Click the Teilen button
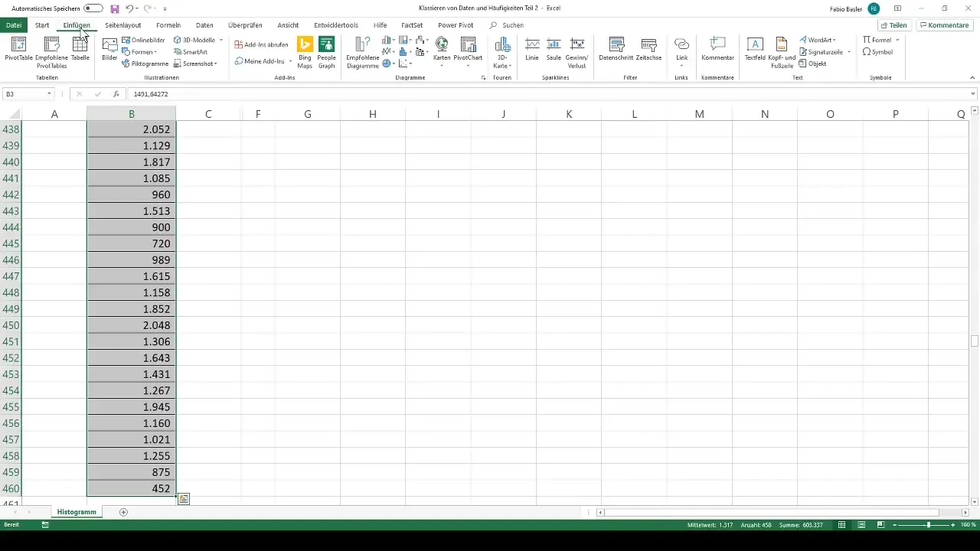This screenshot has width=980, height=551. [893, 25]
